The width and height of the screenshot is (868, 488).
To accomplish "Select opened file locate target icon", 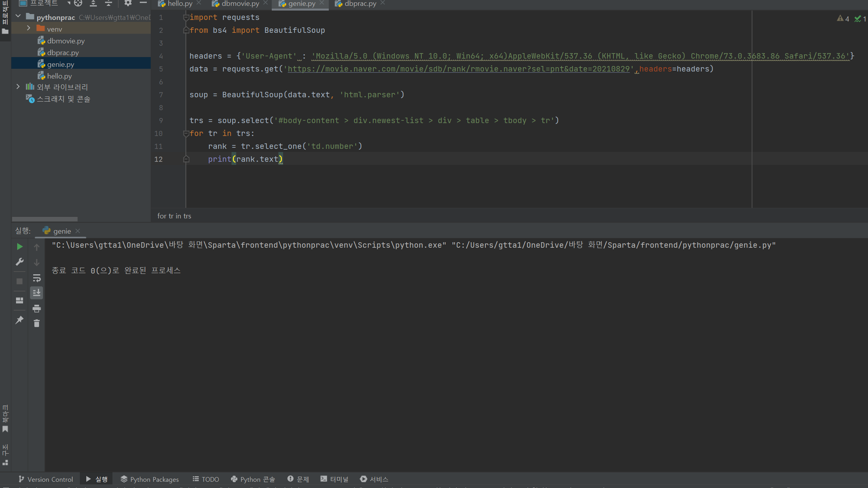I will [x=78, y=4].
